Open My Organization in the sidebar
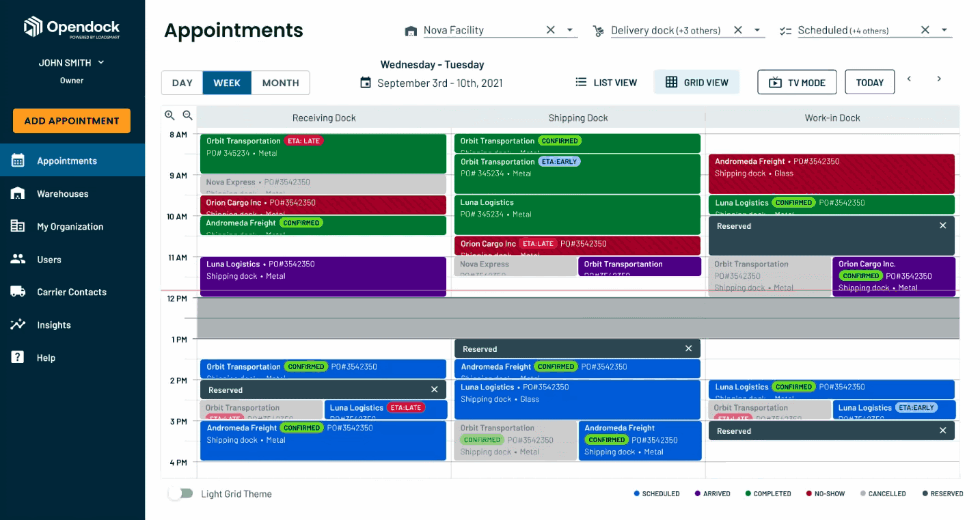The height and width of the screenshot is (520, 980). coord(72,226)
